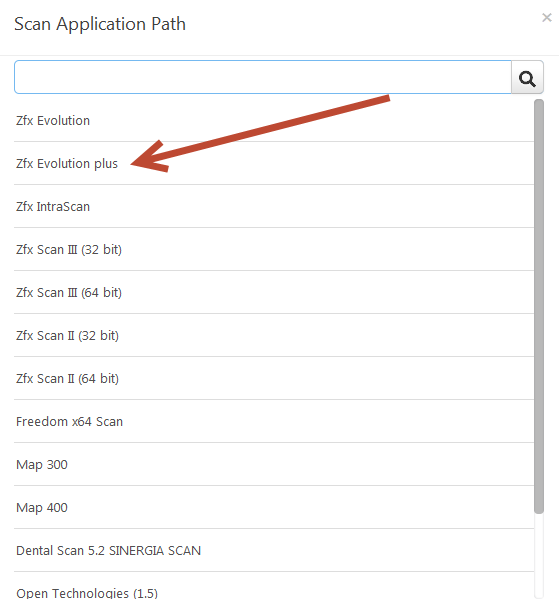Choose Zfx Evolution plus entry
The height and width of the screenshot is (603, 559).
pos(274,163)
